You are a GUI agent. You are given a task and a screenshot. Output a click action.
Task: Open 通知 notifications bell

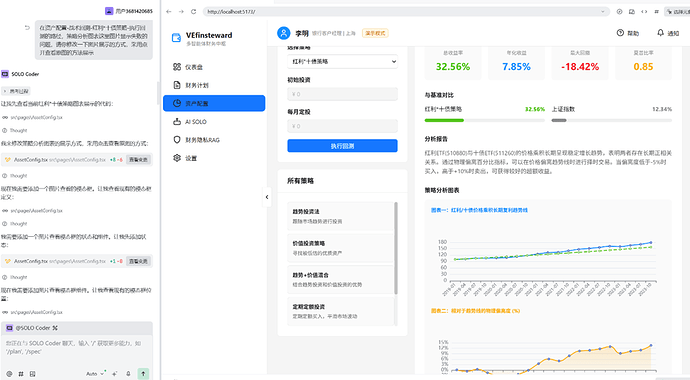(x=668, y=33)
